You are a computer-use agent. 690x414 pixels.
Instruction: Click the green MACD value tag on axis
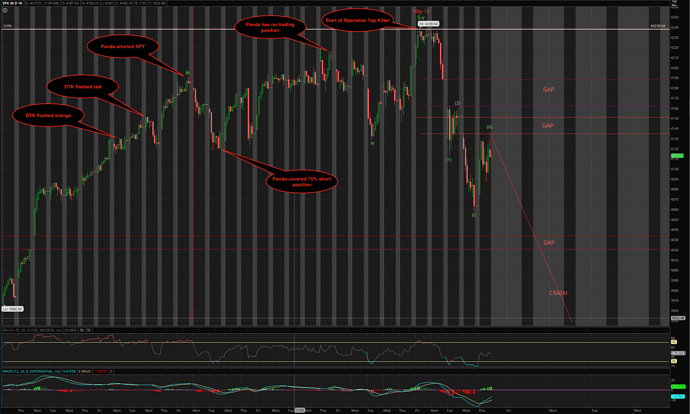(x=678, y=387)
